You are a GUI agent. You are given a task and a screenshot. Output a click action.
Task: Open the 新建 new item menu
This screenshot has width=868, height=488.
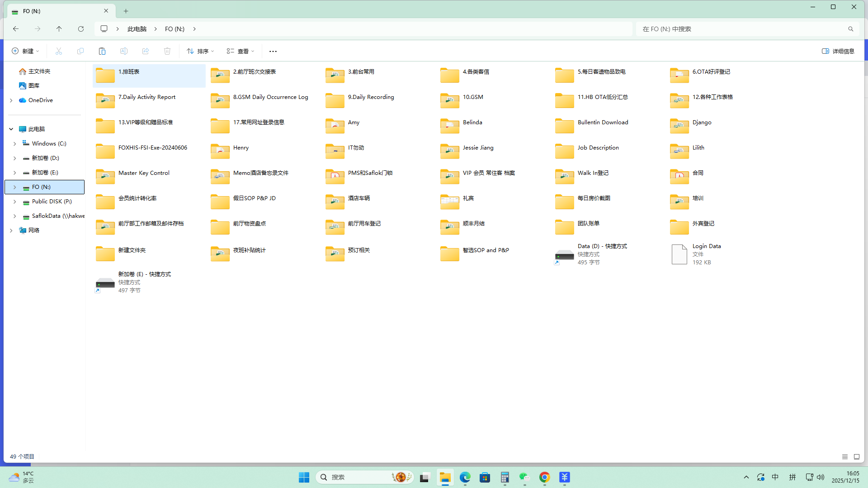25,51
